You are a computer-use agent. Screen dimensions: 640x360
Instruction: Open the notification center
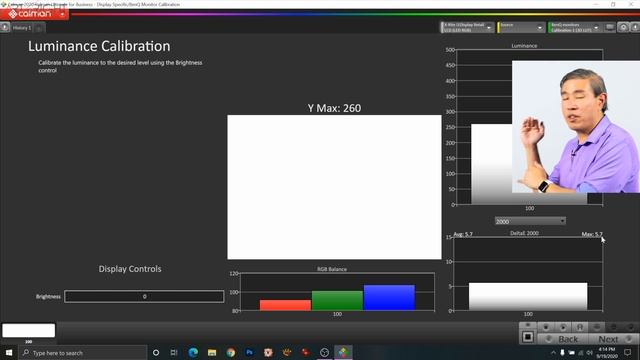(x=628, y=353)
